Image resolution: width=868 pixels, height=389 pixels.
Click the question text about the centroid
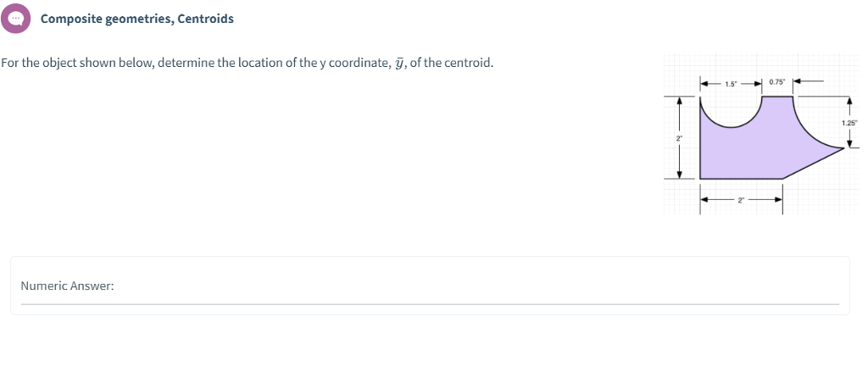point(247,64)
